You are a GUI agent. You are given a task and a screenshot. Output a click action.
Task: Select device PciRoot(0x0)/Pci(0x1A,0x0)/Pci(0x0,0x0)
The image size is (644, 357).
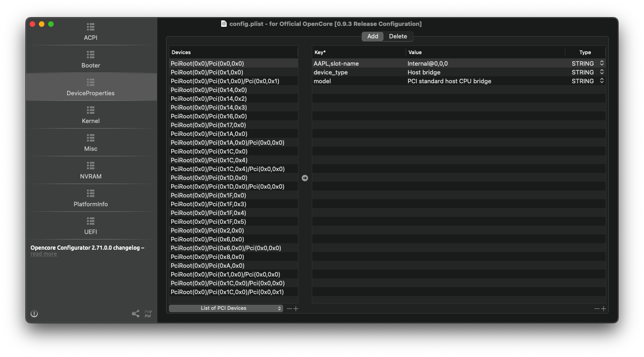click(x=234, y=142)
